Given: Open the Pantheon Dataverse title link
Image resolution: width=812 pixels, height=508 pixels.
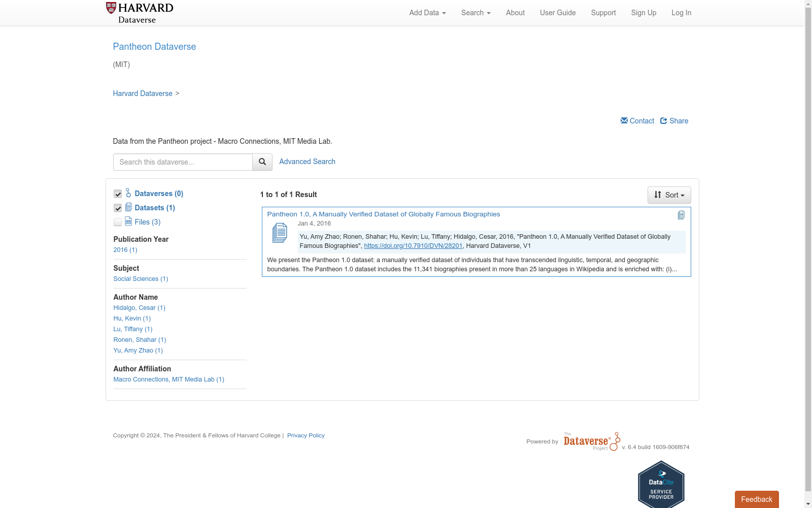Looking at the screenshot, I should click(x=154, y=46).
